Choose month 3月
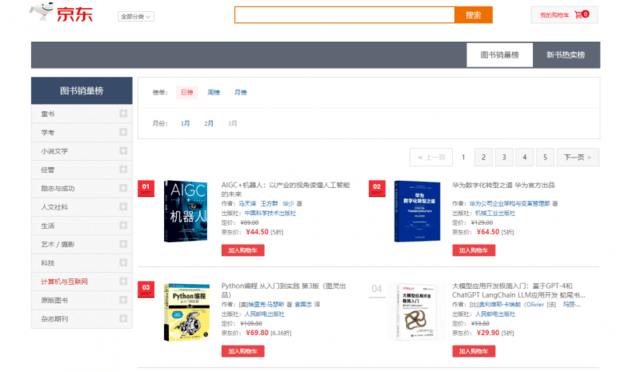Viewport: 640px width, 372px height. pyautogui.click(x=233, y=123)
